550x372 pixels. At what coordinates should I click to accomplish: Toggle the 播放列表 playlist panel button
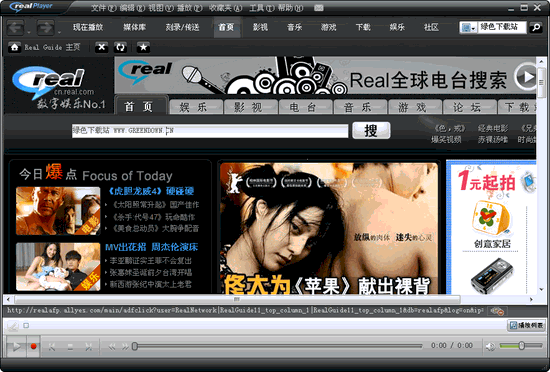tap(525, 325)
